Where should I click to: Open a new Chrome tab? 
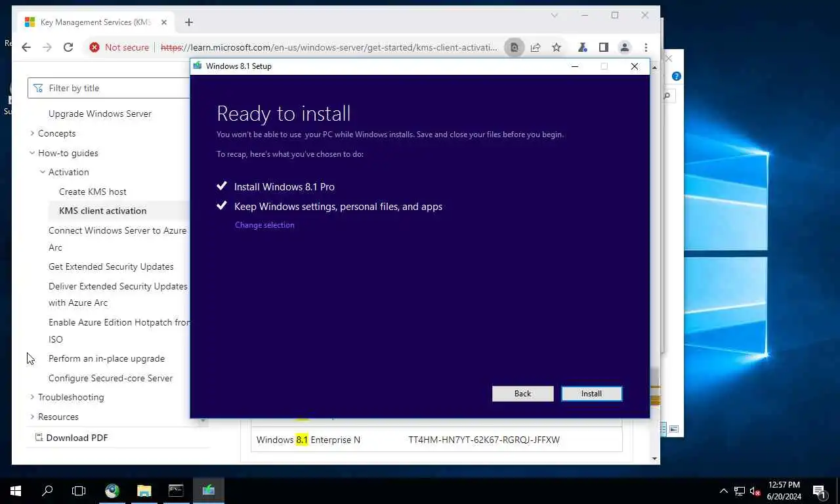coord(189,22)
